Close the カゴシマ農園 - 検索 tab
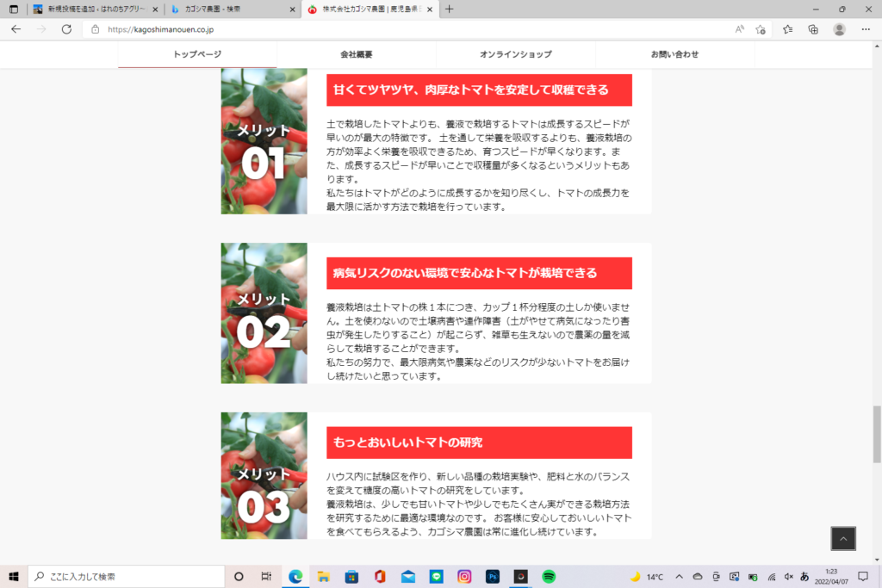This screenshot has width=882, height=588. click(293, 9)
